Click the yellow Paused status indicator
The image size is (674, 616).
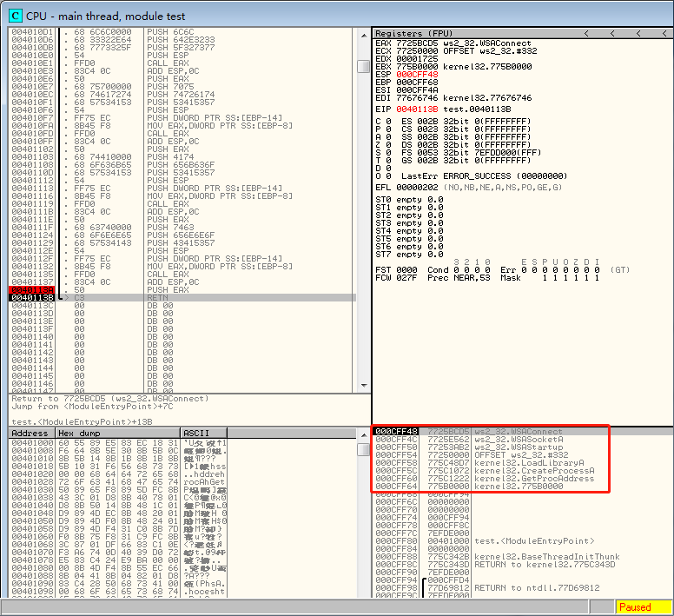[642, 607]
